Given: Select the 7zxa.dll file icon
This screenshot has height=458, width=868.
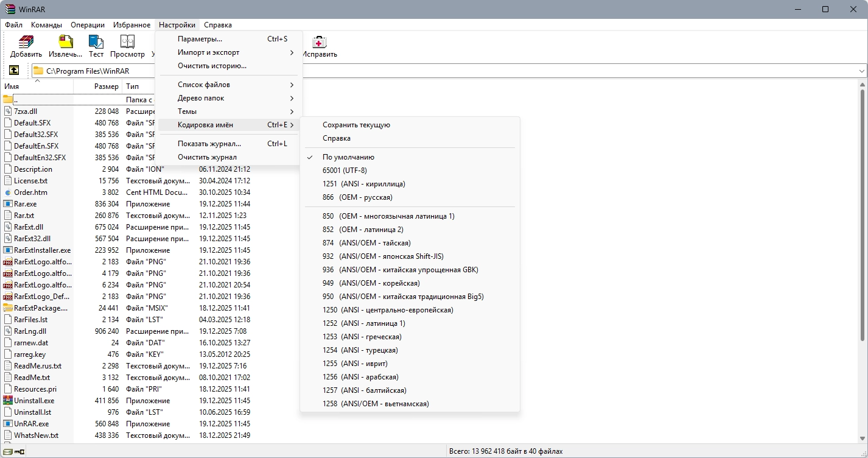Looking at the screenshot, I should pyautogui.click(x=8, y=111).
